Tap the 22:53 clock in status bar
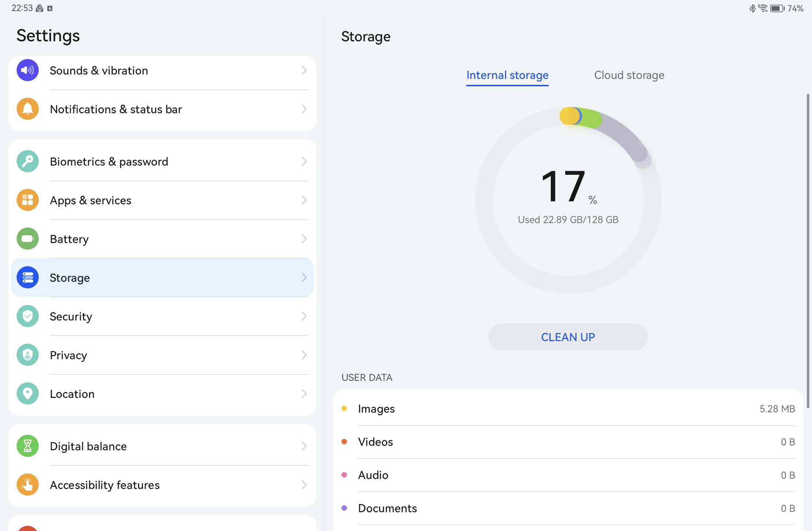 (x=22, y=8)
